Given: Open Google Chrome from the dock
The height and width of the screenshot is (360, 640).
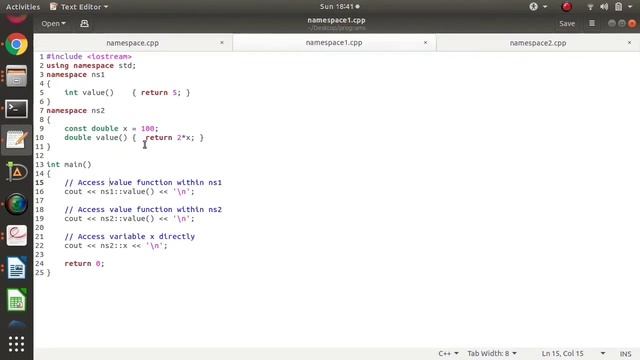Looking at the screenshot, I should [16, 44].
